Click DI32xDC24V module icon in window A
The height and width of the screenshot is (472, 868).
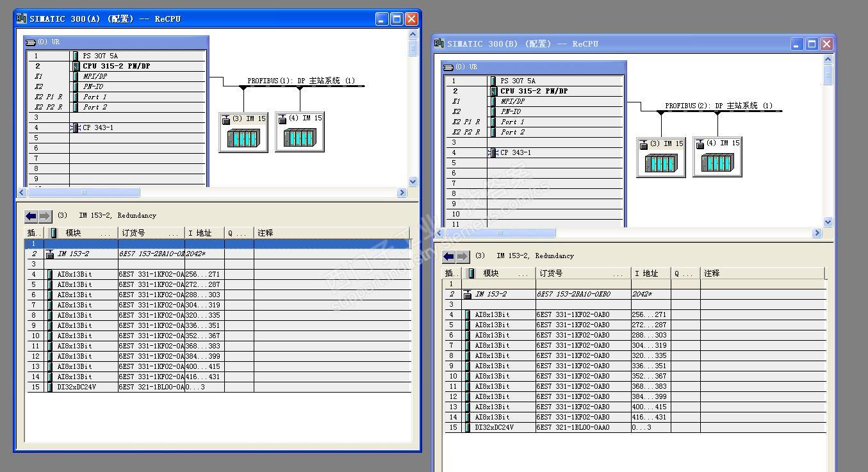point(50,387)
